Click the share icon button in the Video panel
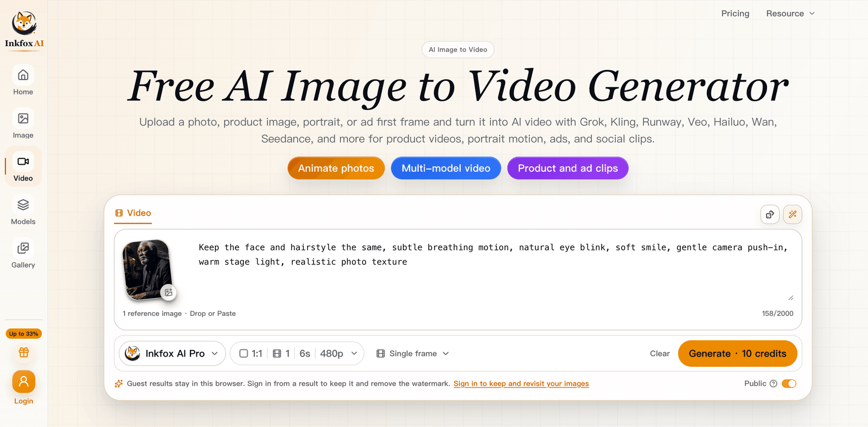Screen dimensions: 868x427 770,215
